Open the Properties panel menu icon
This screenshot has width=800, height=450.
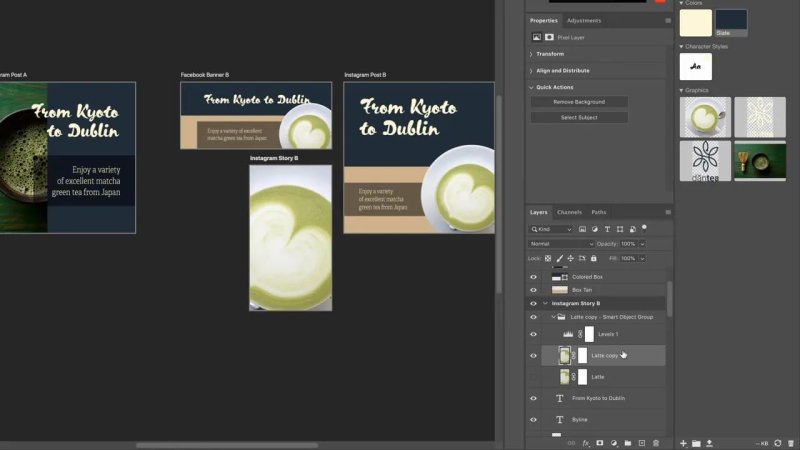pos(668,21)
